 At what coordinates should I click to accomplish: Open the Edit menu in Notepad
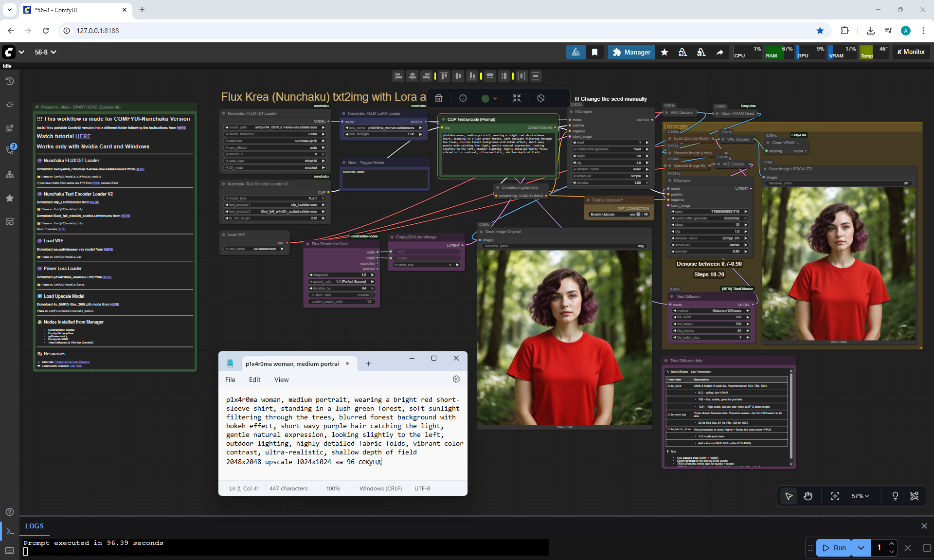point(254,379)
